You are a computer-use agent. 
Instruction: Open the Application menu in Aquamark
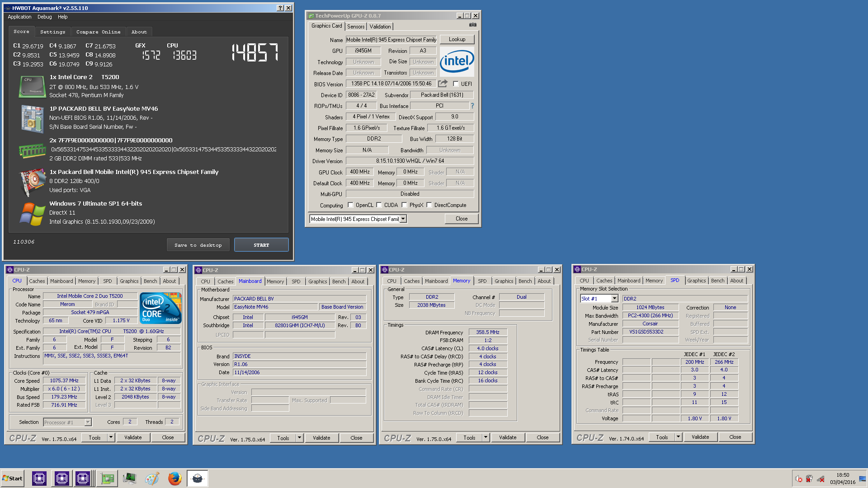19,17
